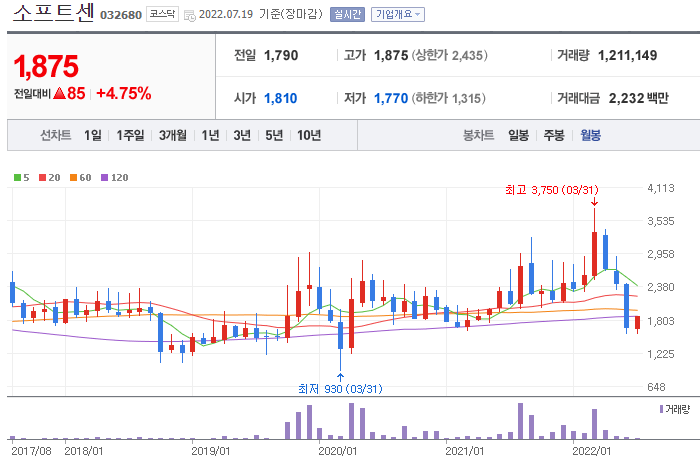This screenshot has height=461, width=700.
Task: Show the 5년 line chart
Action: point(274,135)
